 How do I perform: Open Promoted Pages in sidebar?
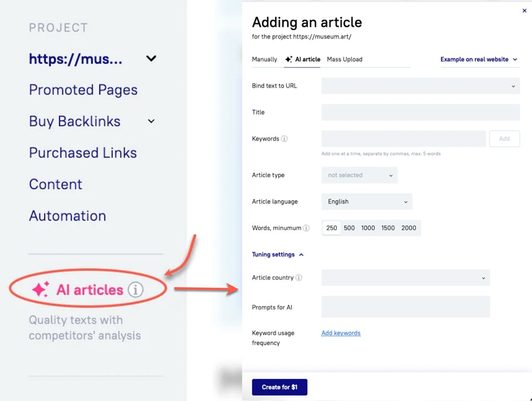coord(83,90)
